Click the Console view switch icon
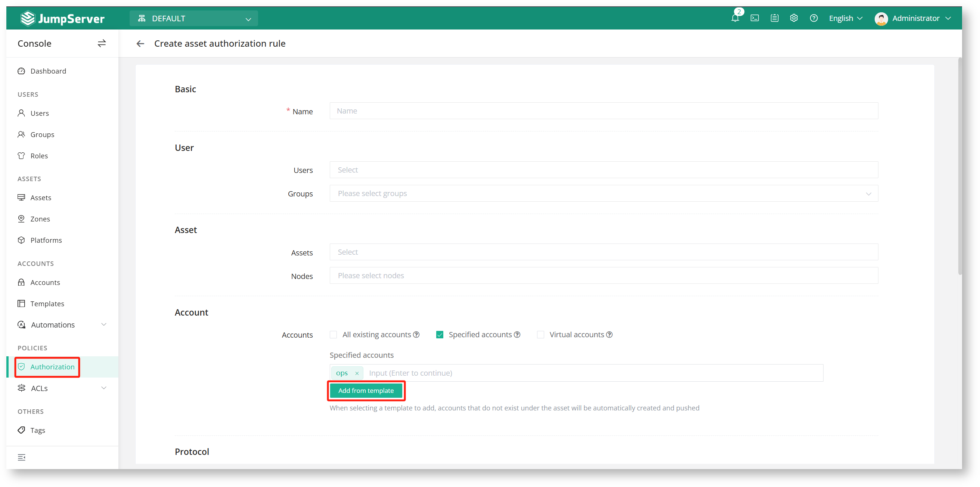 (102, 43)
